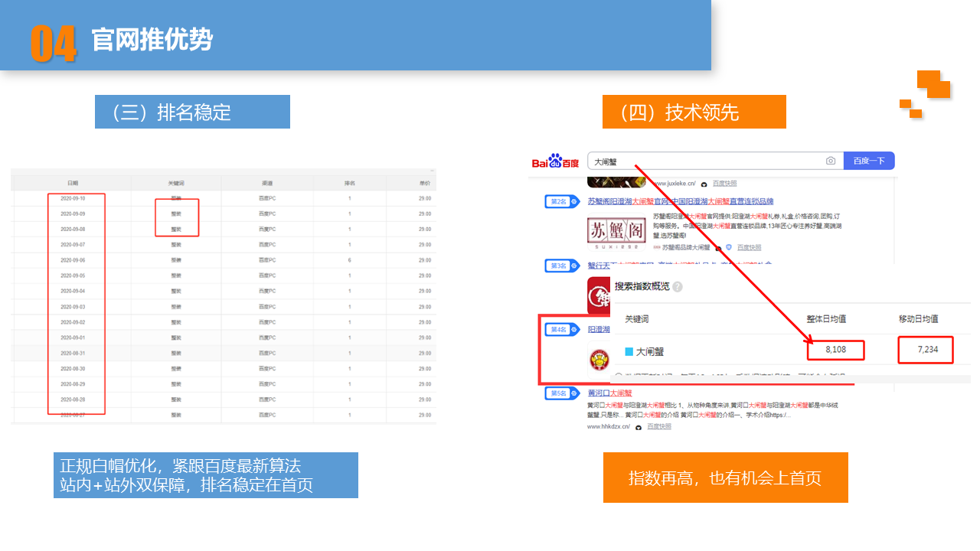This screenshot has width=980, height=551.
Task: Click the help icon beside 搜索指数概览
Action: [x=678, y=287]
